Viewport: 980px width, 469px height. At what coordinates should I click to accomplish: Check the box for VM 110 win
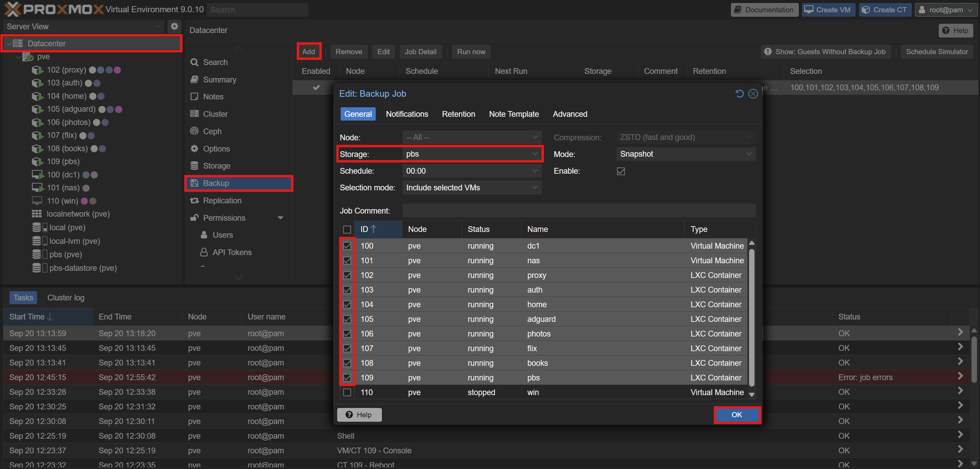(346, 392)
